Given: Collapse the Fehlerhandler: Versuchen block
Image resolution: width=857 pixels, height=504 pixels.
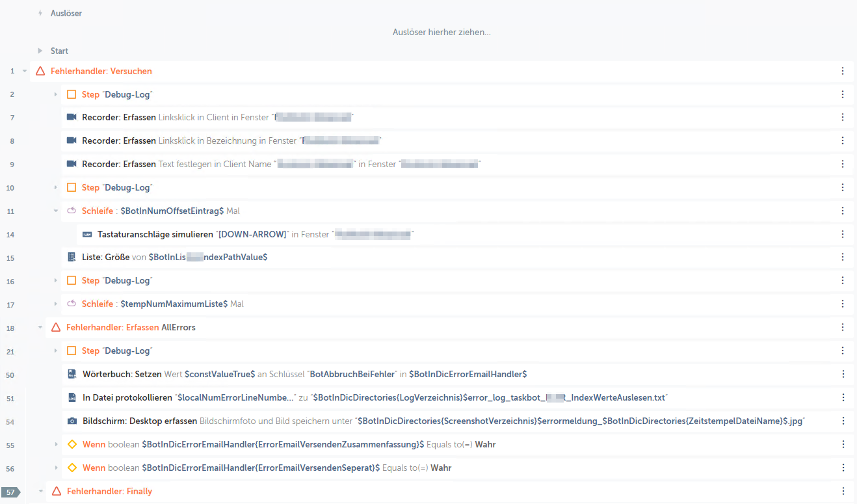Looking at the screenshot, I should click(25, 71).
